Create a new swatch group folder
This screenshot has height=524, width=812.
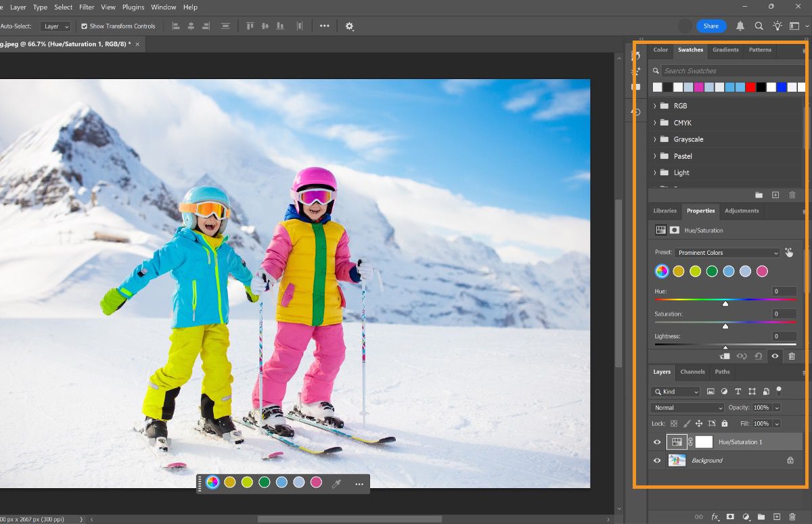coord(759,195)
